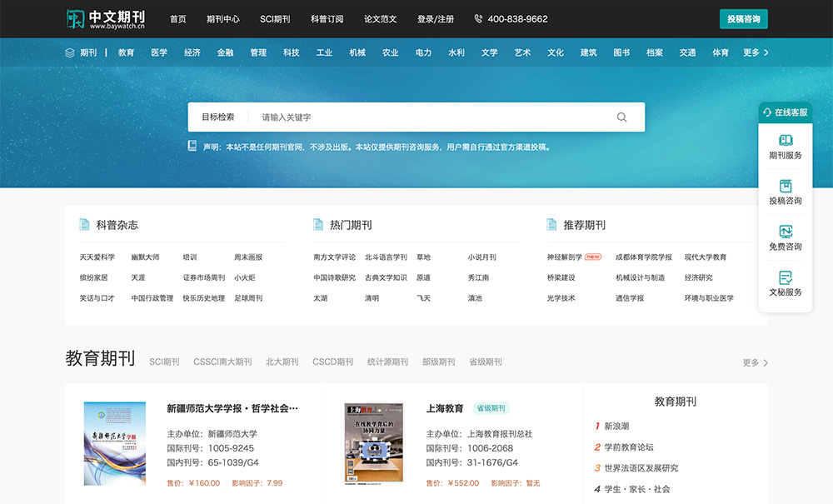The image size is (833, 504).
Task: Open the 上海教育 journal cover thumbnail
Action: tap(374, 443)
